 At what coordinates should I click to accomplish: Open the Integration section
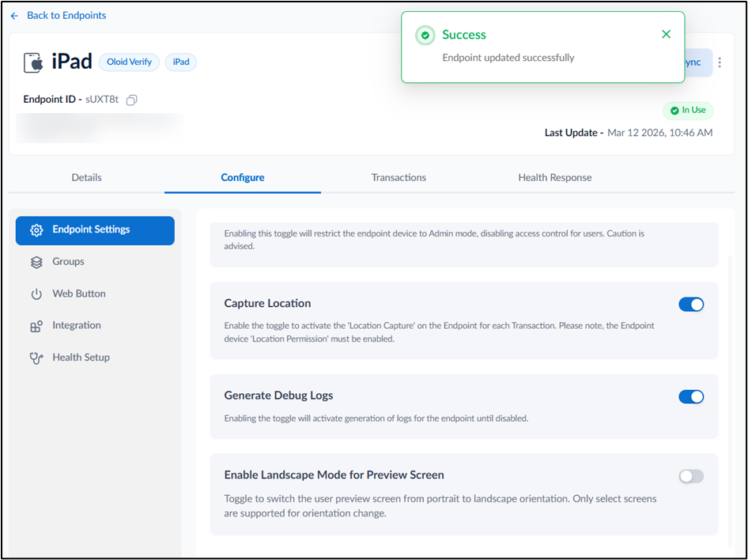(95, 326)
